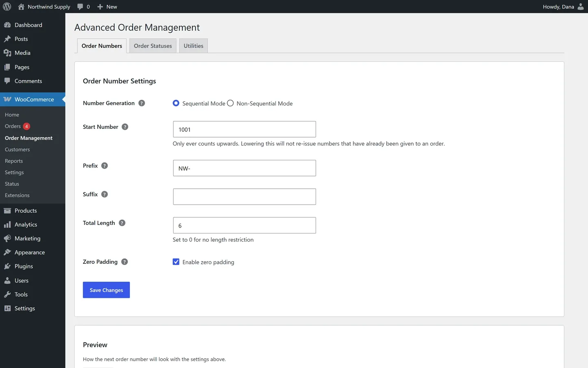The width and height of the screenshot is (588, 368).
Task: Open Dashboard from the sidebar
Action: [33, 25]
